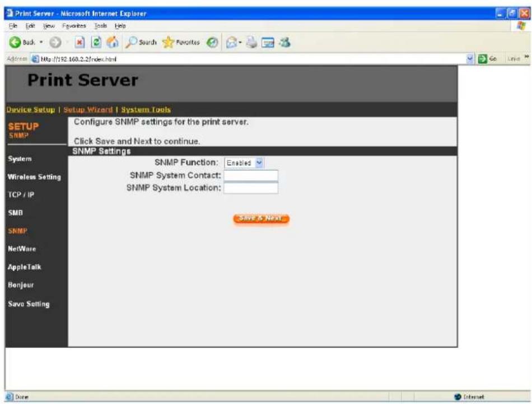Open the Favorites menu
This screenshot has height=404, width=532.
pos(74,26)
